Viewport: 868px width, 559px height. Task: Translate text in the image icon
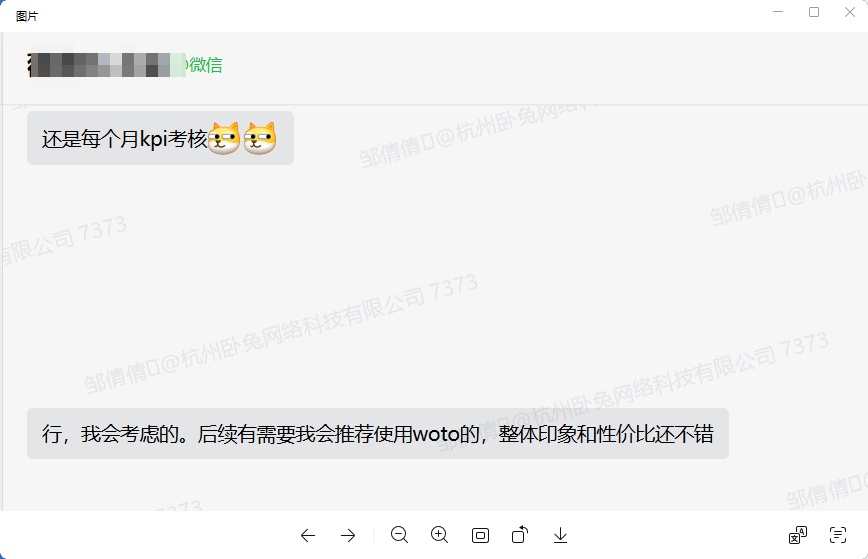[x=798, y=535]
